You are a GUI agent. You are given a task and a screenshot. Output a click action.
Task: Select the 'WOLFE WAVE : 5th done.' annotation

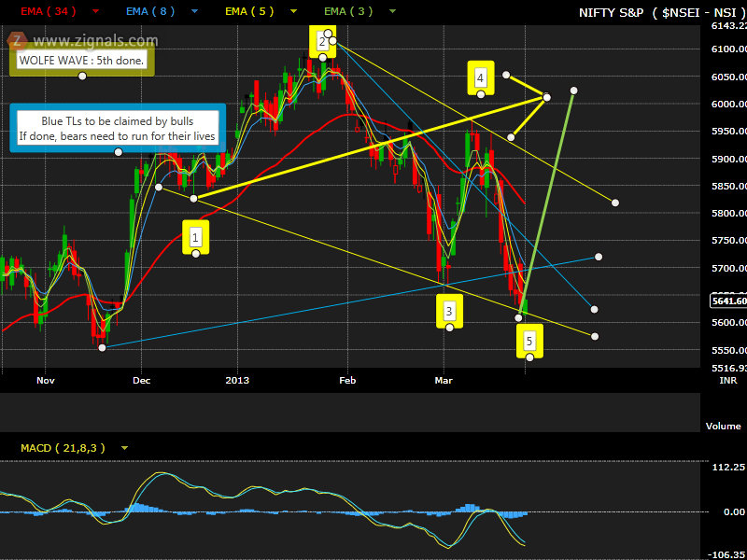(x=81, y=61)
